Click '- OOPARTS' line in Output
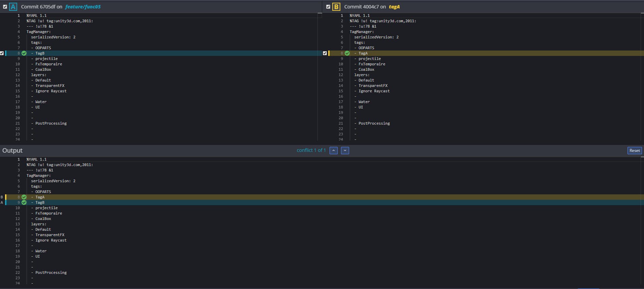Image resolution: width=644 pixels, height=289 pixels. point(41,192)
